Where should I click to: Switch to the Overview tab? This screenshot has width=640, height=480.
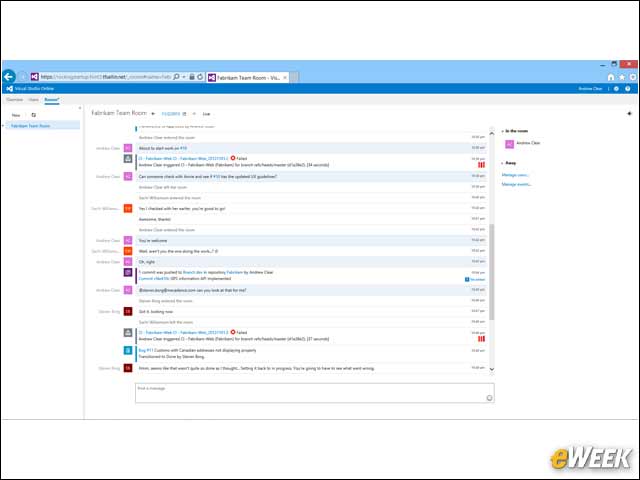pos(14,100)
